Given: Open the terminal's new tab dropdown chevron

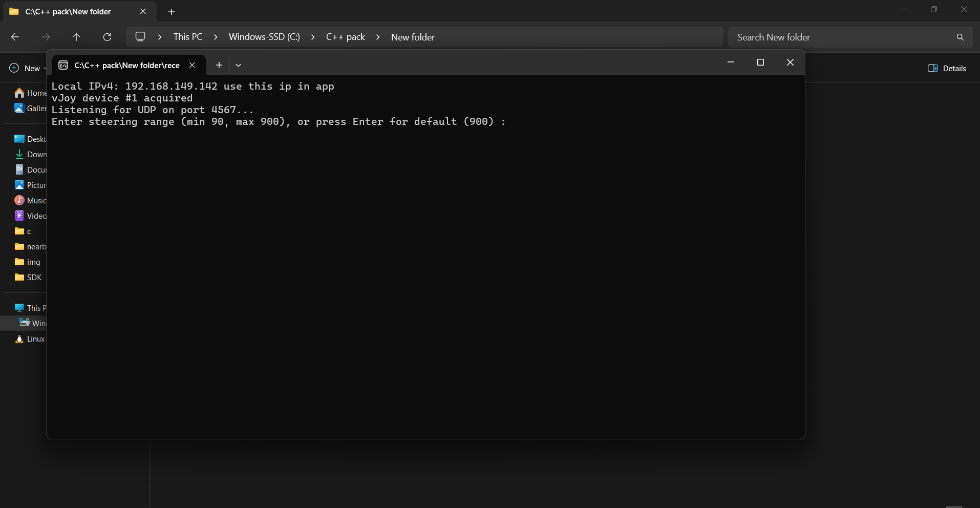Looking at the screenshot, I should [238, 65].
